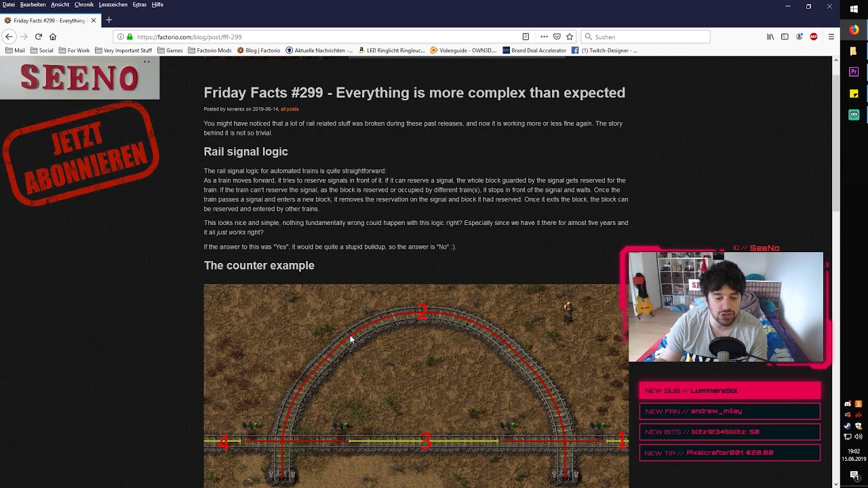Viewport: 868px width, 488px height.
Task: Expand the Games bookmarks folder
Action: (x=170, y=50)
